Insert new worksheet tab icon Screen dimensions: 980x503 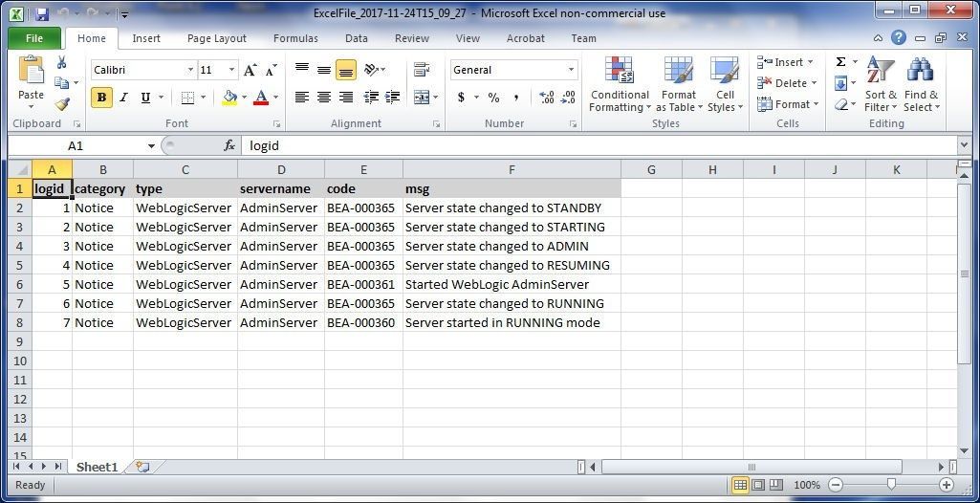click(142, 467)
